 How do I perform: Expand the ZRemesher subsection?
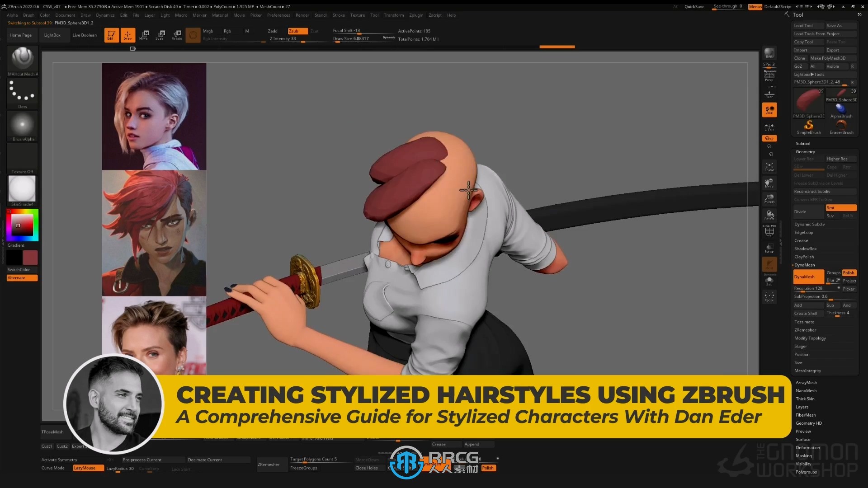805,330
